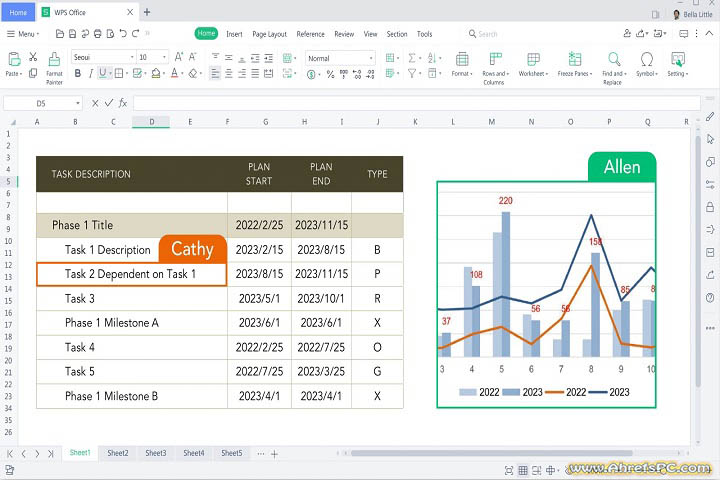
Task: Save the document with the disk icon
Action: [x=73, y=34]
